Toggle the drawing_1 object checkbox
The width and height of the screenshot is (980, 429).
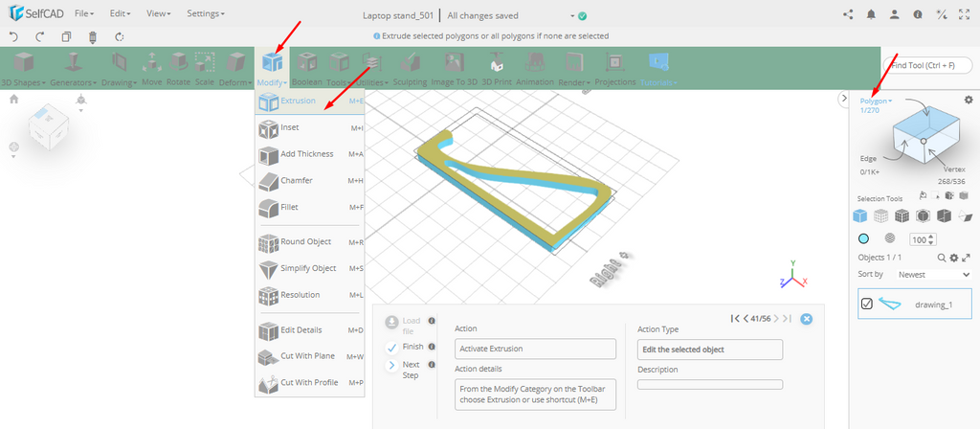(867, 304)
